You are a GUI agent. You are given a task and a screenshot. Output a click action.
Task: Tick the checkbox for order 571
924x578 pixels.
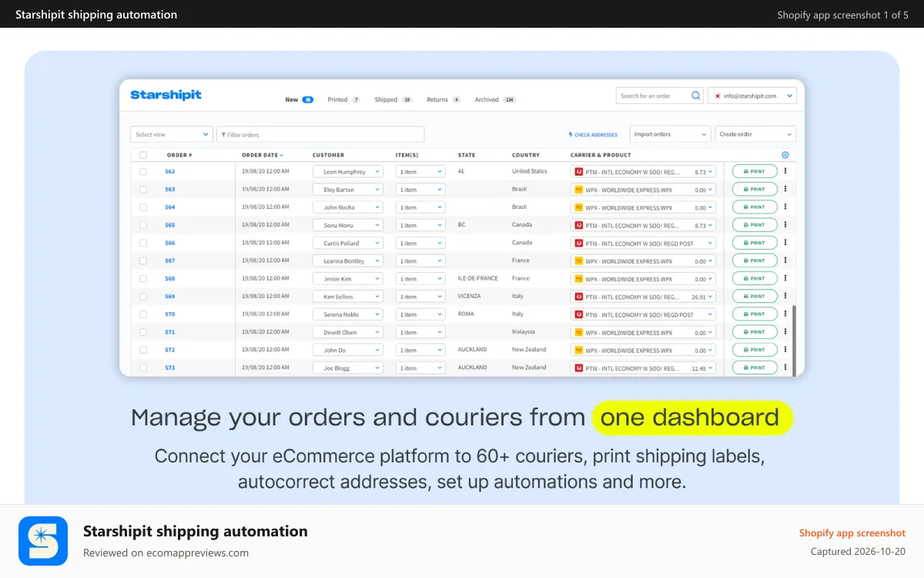point(143,332)
